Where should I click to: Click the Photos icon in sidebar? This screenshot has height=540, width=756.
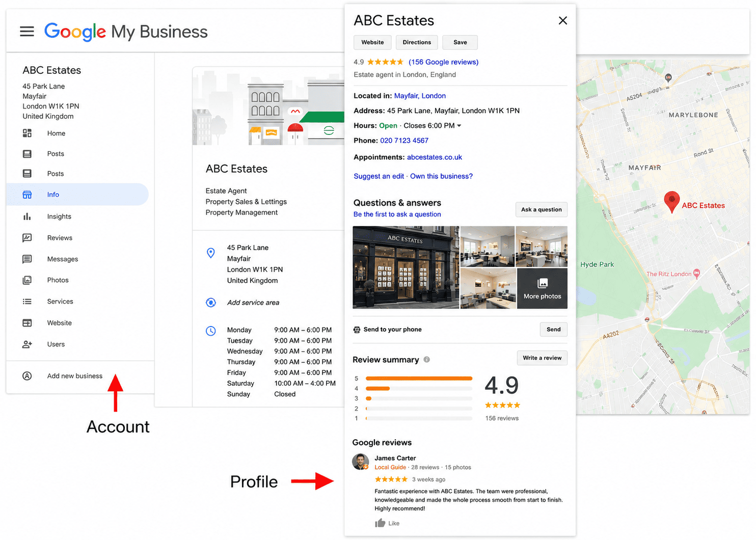pos(27,280)
